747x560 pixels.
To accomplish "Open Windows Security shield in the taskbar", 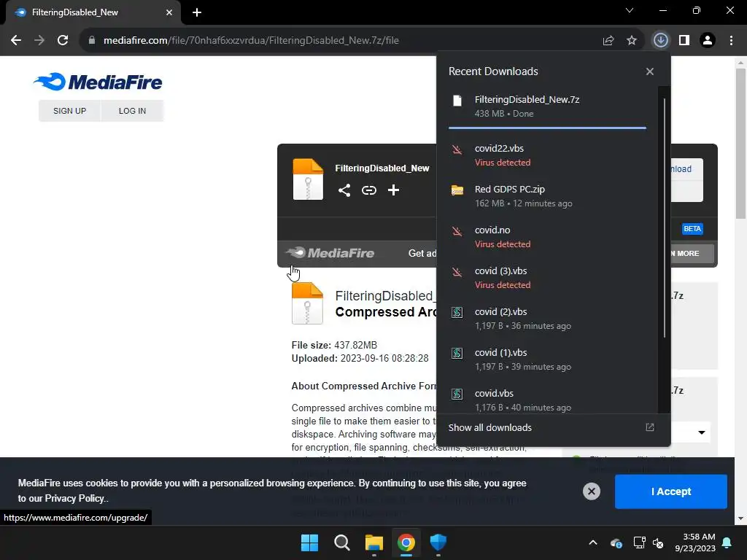I will coord(438,542).
